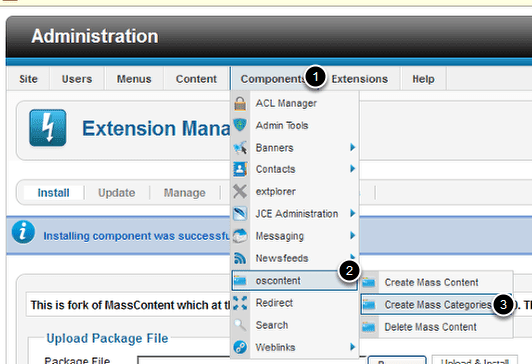Click the Redirect arrows icon
The image size is (532, 364).
[x=240, y=303]
